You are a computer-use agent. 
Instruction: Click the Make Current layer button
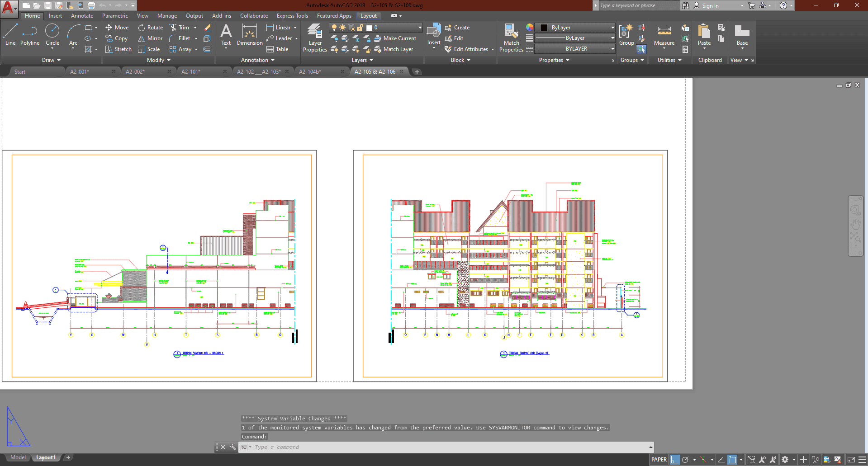coord(395,38)
